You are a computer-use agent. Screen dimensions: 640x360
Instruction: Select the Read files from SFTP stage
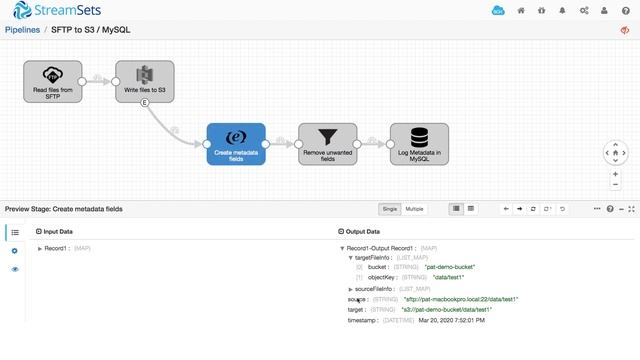point(53,82)
